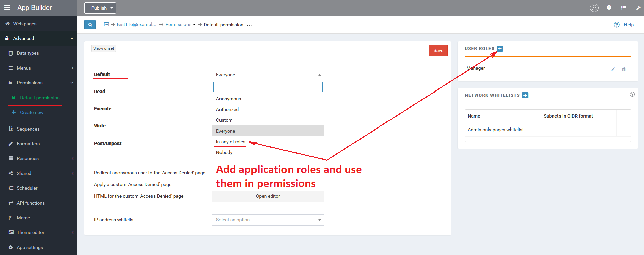
Task: Open Network whitelists help question icon
Action: 632,94
